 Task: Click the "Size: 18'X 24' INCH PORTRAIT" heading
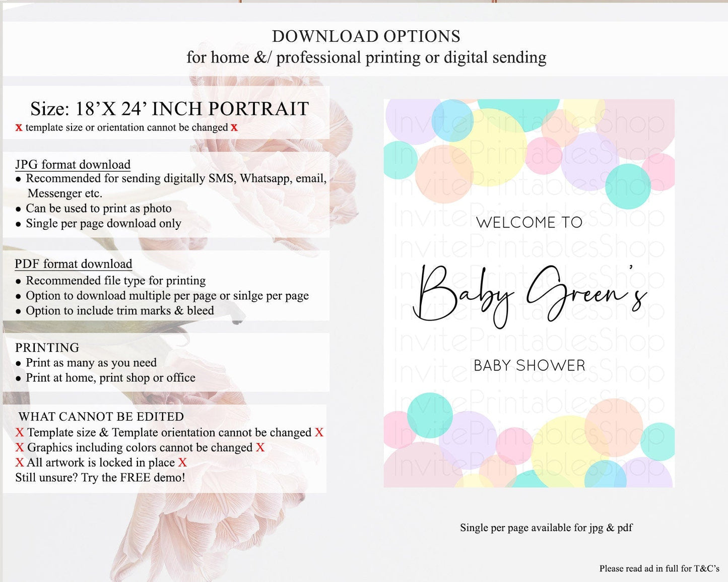click(x=169, y=109)
